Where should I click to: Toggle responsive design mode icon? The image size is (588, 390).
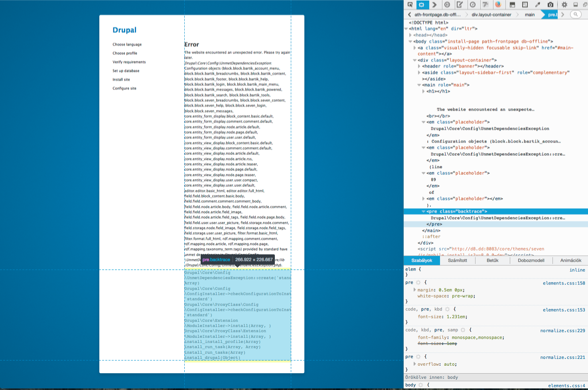coord(525,5)
